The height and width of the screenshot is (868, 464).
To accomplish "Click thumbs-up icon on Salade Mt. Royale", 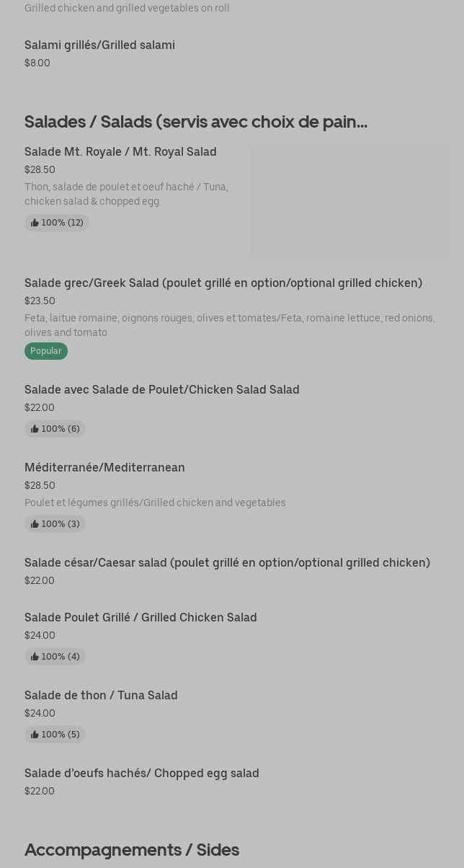I will (x=35, y=223).
